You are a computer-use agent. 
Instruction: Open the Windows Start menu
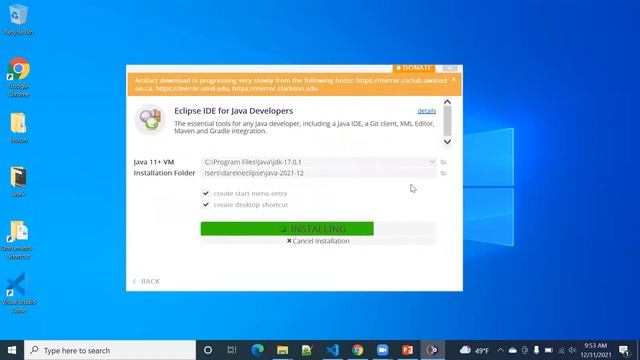[12, 350]
